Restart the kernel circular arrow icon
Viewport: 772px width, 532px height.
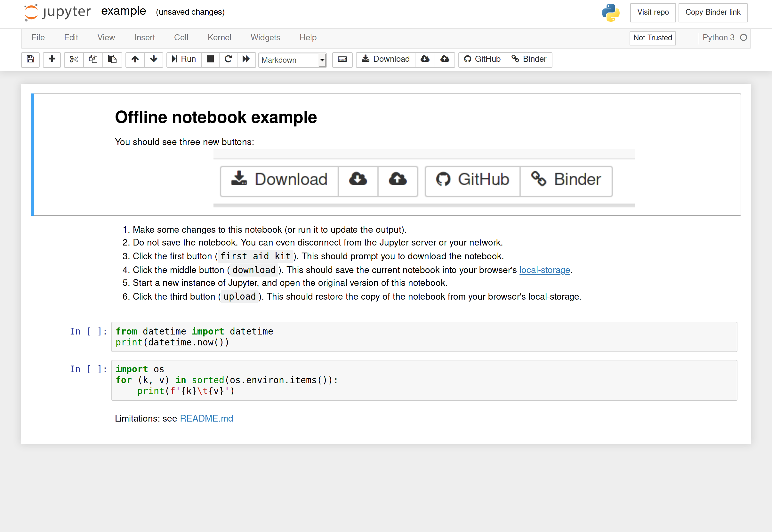(x=228, y=59)
